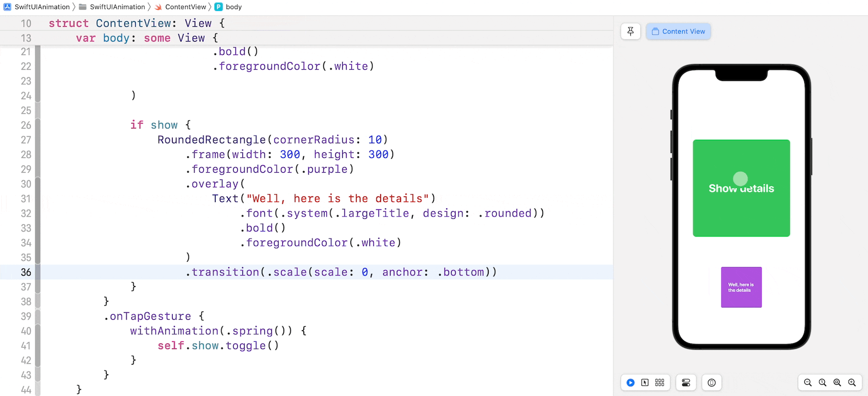Click the .purple color literal in code

coord(327,170)
